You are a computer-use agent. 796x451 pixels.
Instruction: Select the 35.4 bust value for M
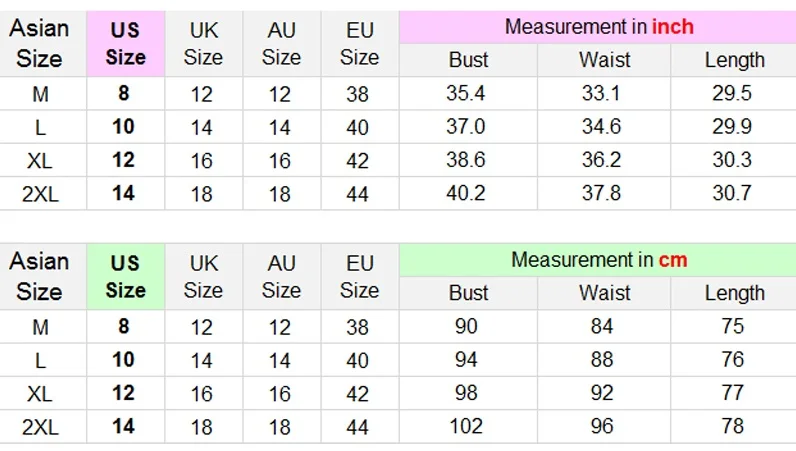coord(466,94)
